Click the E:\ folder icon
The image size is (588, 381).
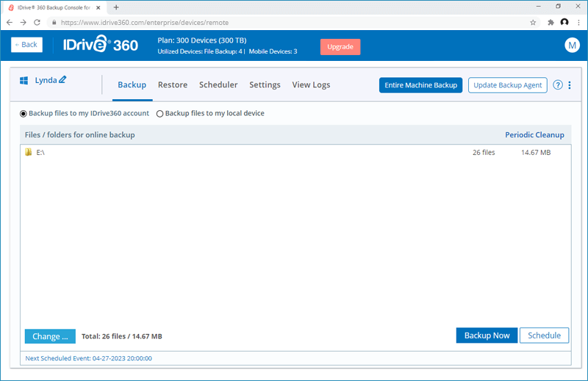tap(29, 152)
